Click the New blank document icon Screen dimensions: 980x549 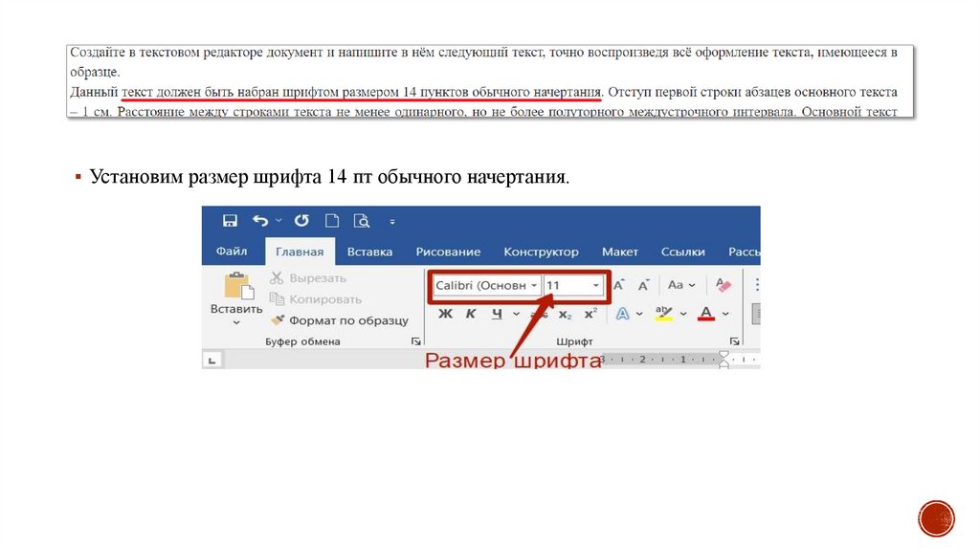332,221
